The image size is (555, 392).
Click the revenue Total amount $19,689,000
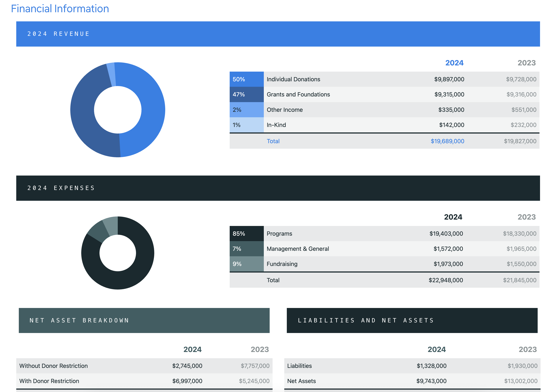click(447, 141)
